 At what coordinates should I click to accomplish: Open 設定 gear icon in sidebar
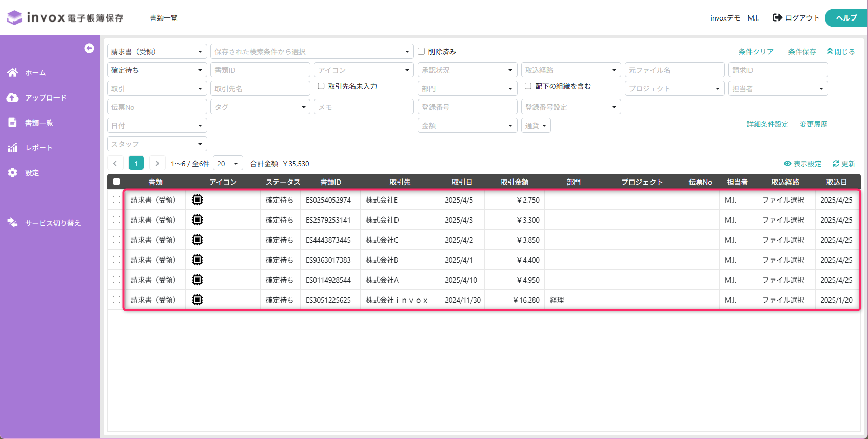coord(13,173)
